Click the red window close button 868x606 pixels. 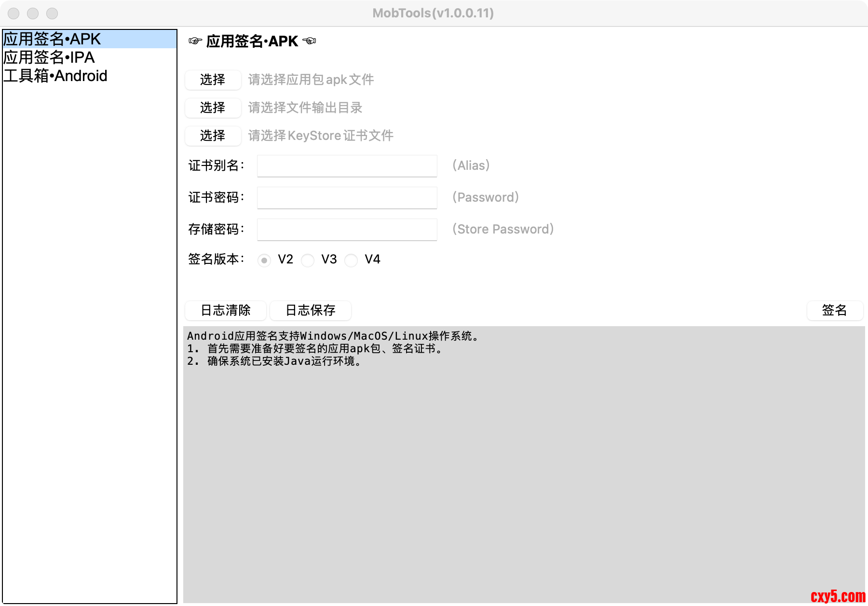point(14,14)
